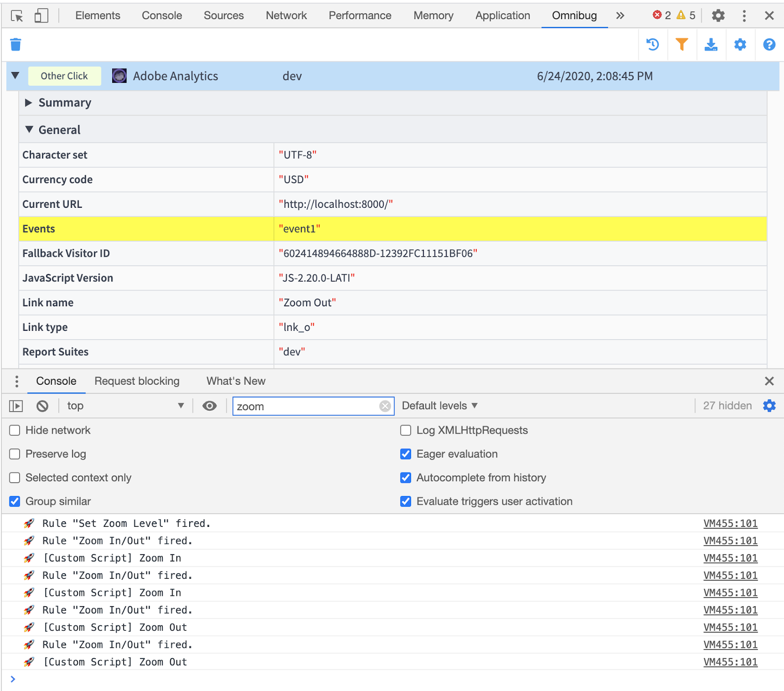Toggle the device toolbar icon

point(41,16)
